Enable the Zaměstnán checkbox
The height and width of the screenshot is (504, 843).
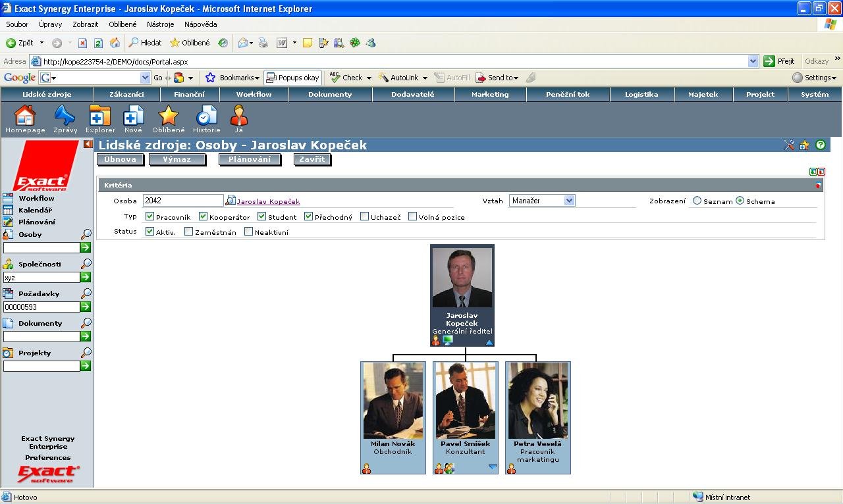point(188,232)
